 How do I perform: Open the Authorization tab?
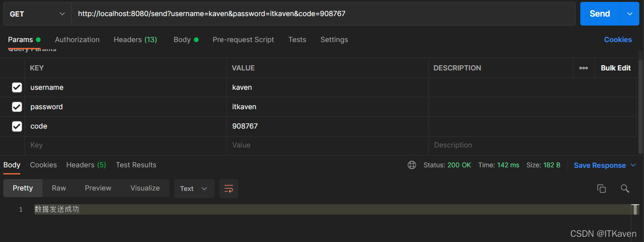77,40
